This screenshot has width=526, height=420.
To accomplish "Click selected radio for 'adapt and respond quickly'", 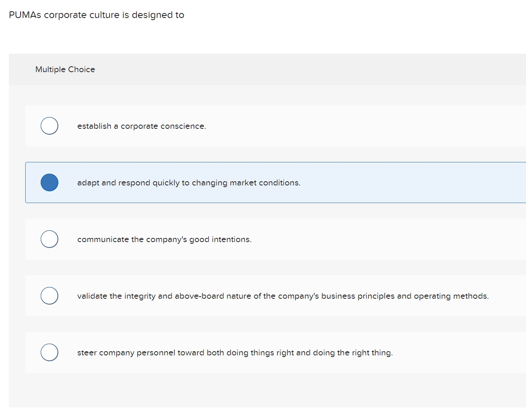I will coord(50,183).
